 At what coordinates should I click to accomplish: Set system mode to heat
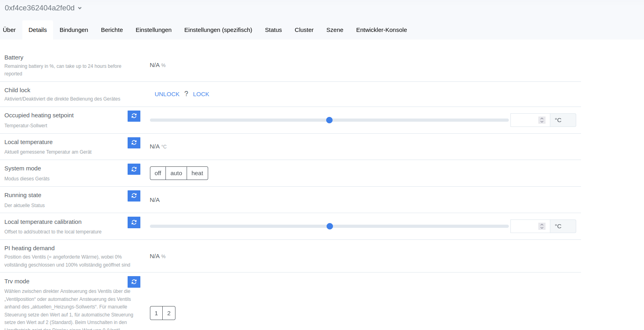[x=197, y=173]
